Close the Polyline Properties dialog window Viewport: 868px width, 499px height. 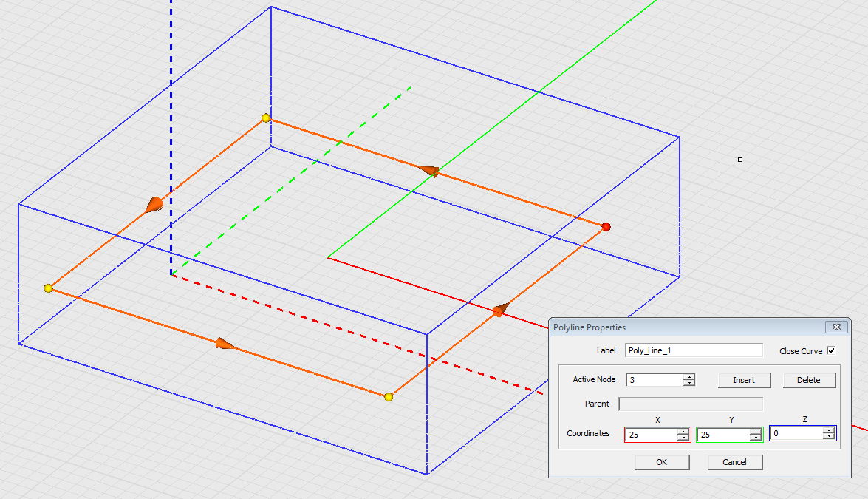(836, 327)
